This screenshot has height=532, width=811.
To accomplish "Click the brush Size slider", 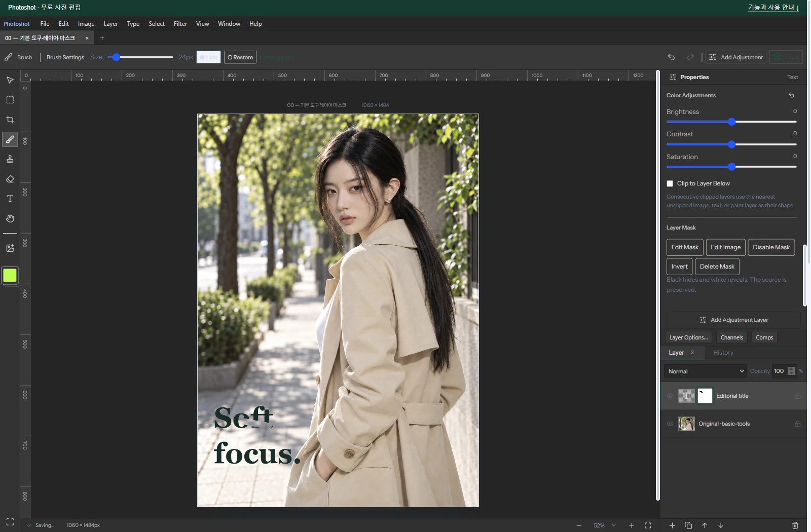I will [x=140, y=57].
